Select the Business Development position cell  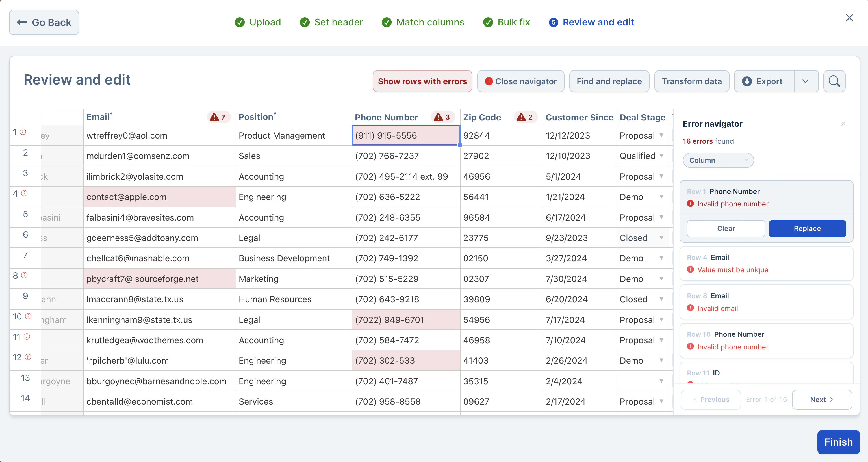point(294,258)
